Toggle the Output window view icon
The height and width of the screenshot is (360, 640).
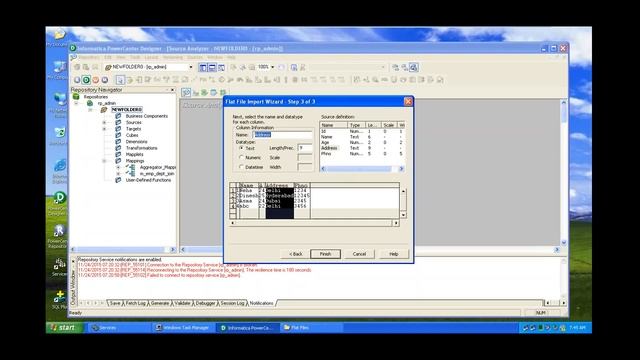point(212,67)
